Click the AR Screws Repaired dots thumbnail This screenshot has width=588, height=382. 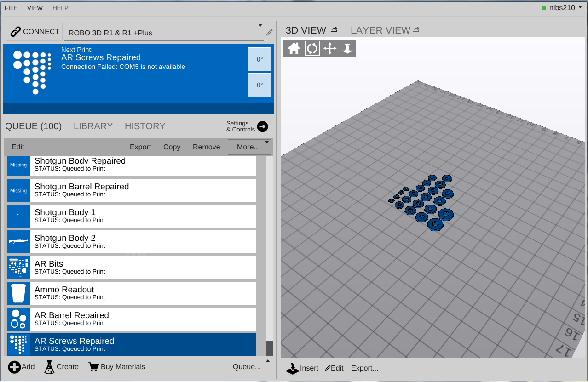[18, 344]
